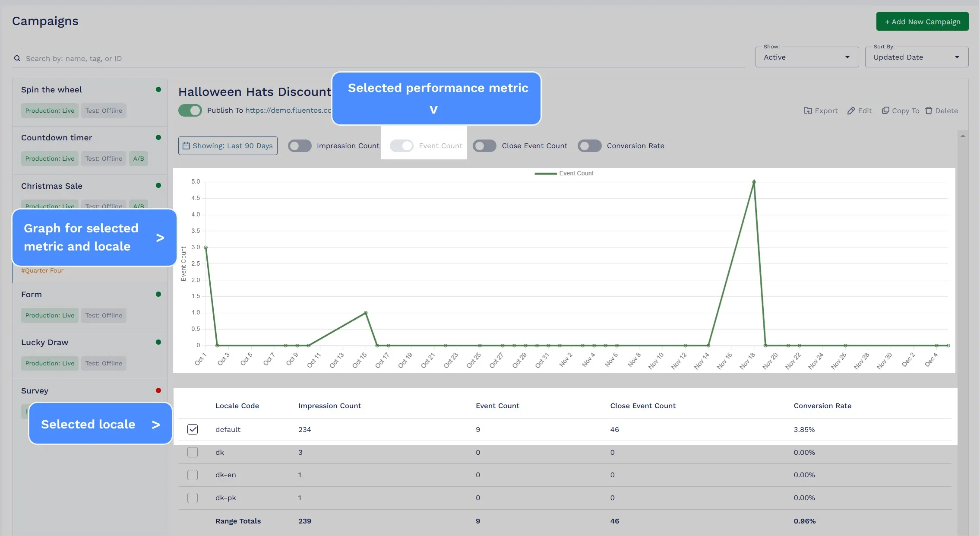The width and height of the screenshot is (980, 536).
Task: Click calendar icon in date range button
Action: pos(186,146)
